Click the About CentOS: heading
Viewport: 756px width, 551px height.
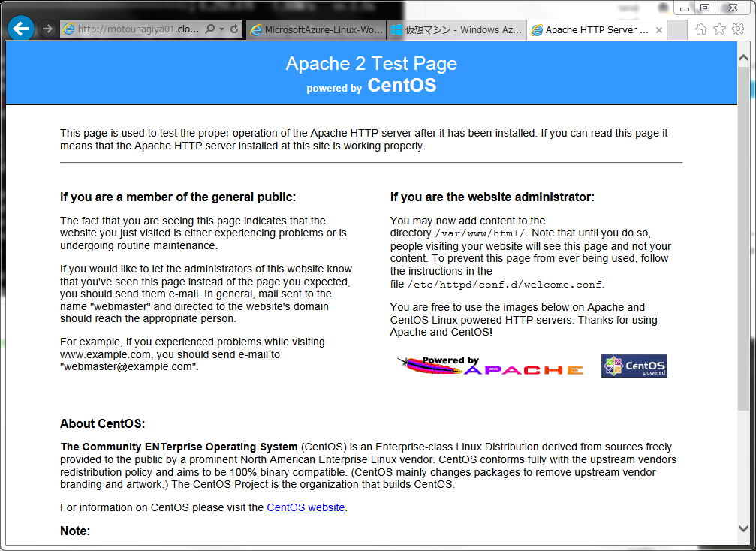point(103,423)
